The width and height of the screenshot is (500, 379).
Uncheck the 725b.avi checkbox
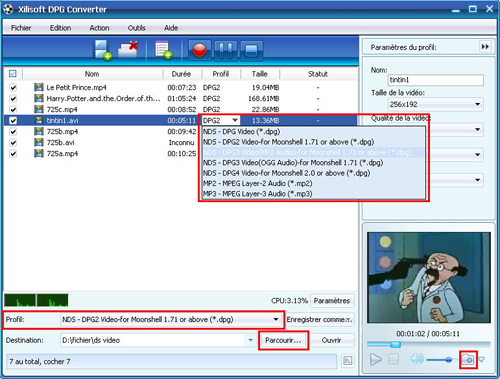13,143
